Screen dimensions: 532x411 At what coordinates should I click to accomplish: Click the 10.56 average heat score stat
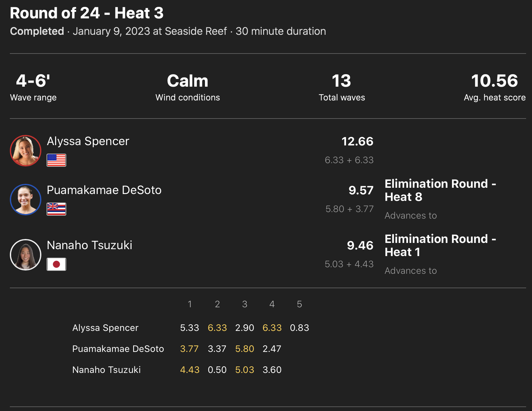(494, 81)
